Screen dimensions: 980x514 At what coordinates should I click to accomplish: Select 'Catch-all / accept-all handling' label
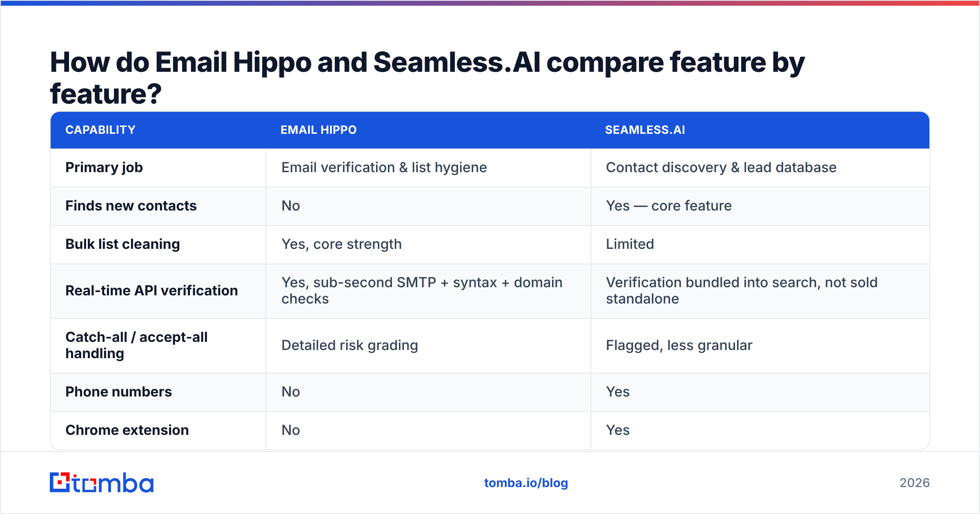tap(136, 346)
